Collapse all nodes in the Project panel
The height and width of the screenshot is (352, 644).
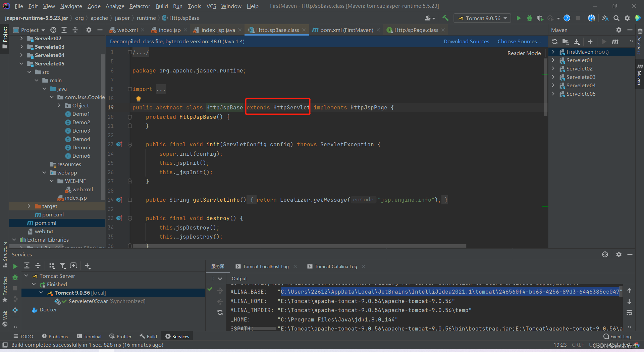[x=75, y=30]
